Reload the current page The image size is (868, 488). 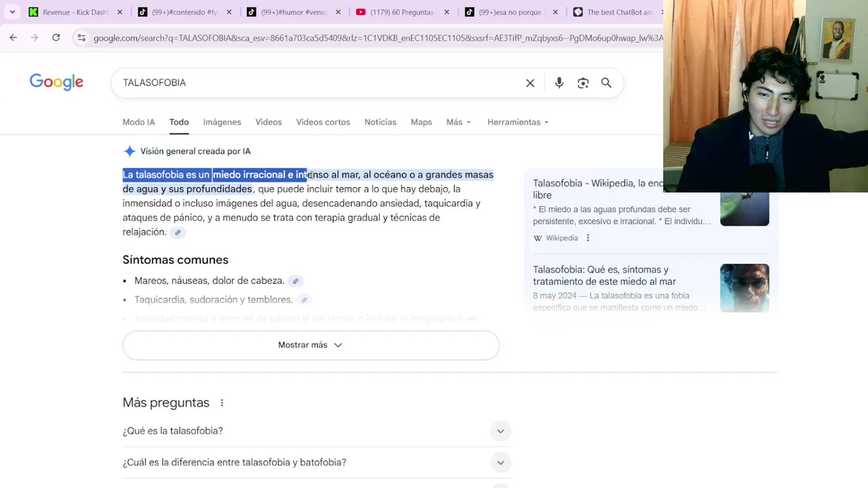56,38
